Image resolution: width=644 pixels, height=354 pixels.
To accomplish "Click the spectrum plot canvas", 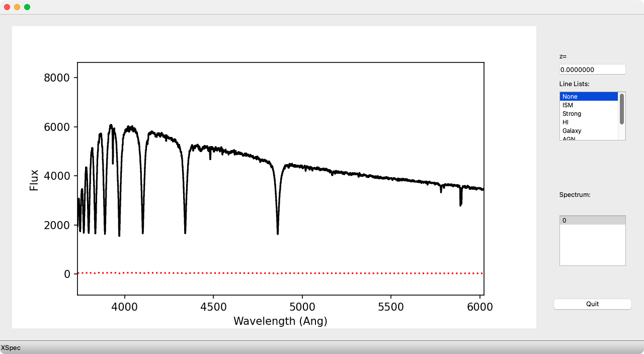I will 274,177.
